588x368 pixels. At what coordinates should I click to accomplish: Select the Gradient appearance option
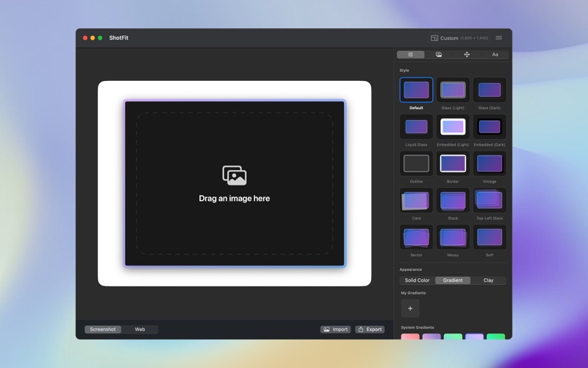pyautogui.click(x=453, y=280)
